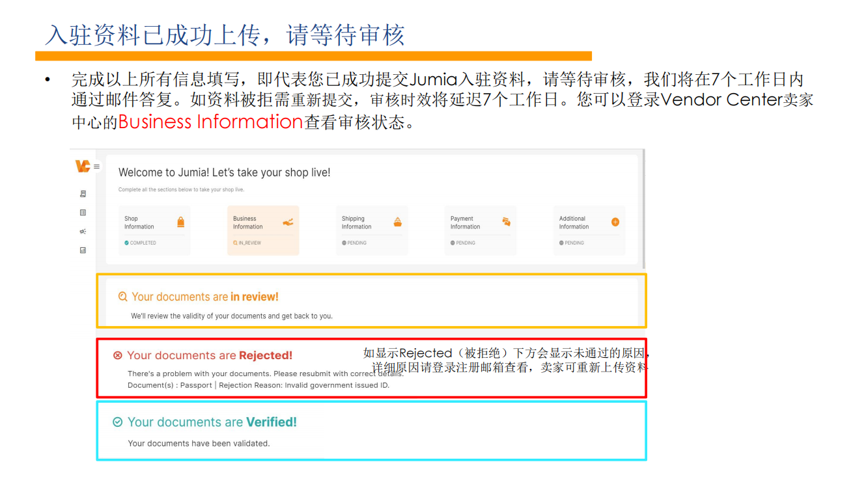Toggle the hamburger menu beside the logo
Viewport: 868px width, 488px height.
point(96,167)
